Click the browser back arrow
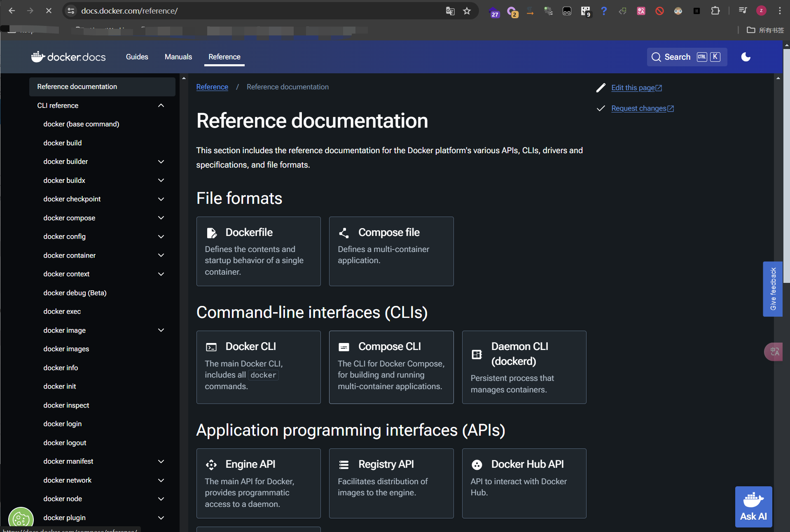790x532 pixels. (12, 11)
